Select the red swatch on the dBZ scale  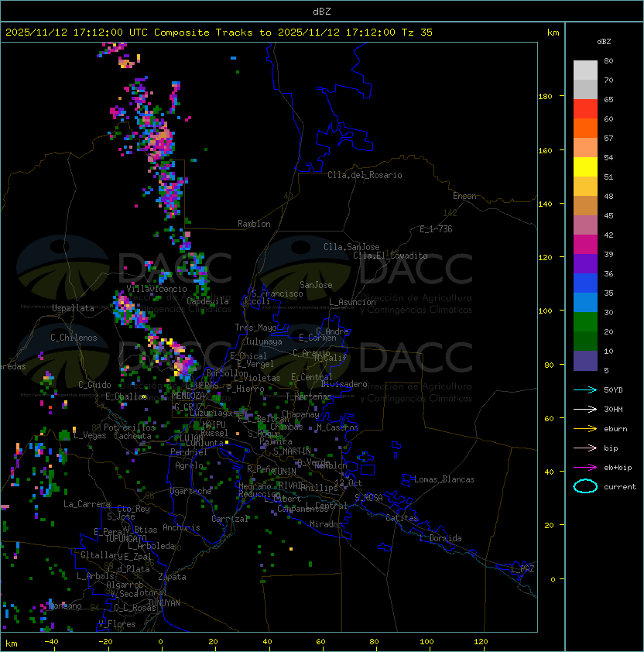pos(585,109)
